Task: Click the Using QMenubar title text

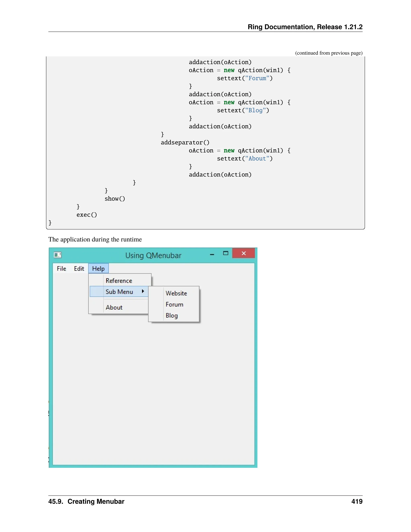Action: pos(153,256)
